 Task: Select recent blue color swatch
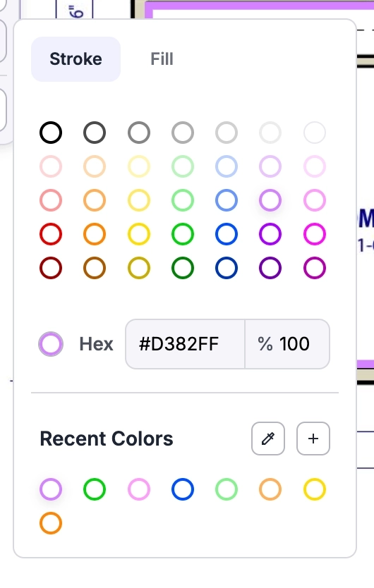(x=183, y=489)
